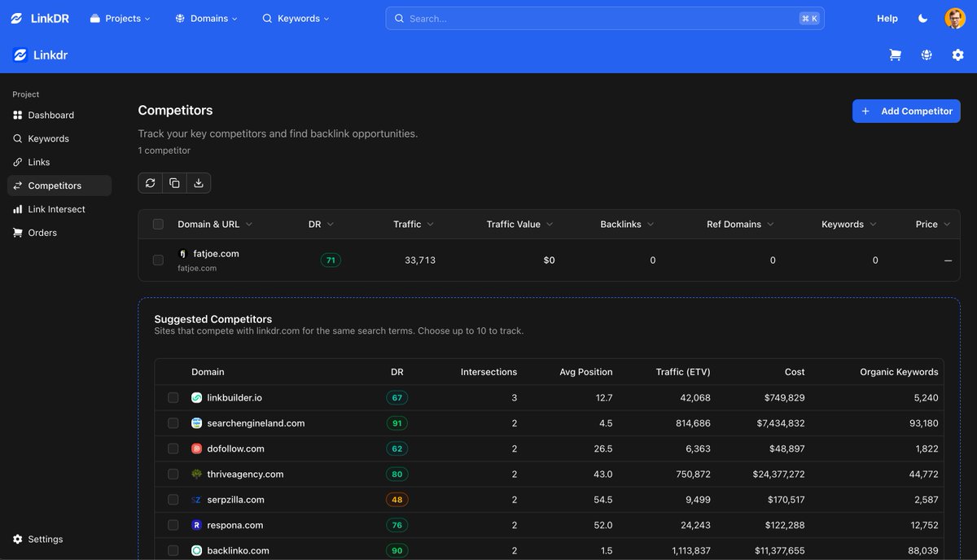Image resolution: width=977 pixels, height=560 pixels.
Task: Focus the Search input field
Action: (x=605, y=18)
